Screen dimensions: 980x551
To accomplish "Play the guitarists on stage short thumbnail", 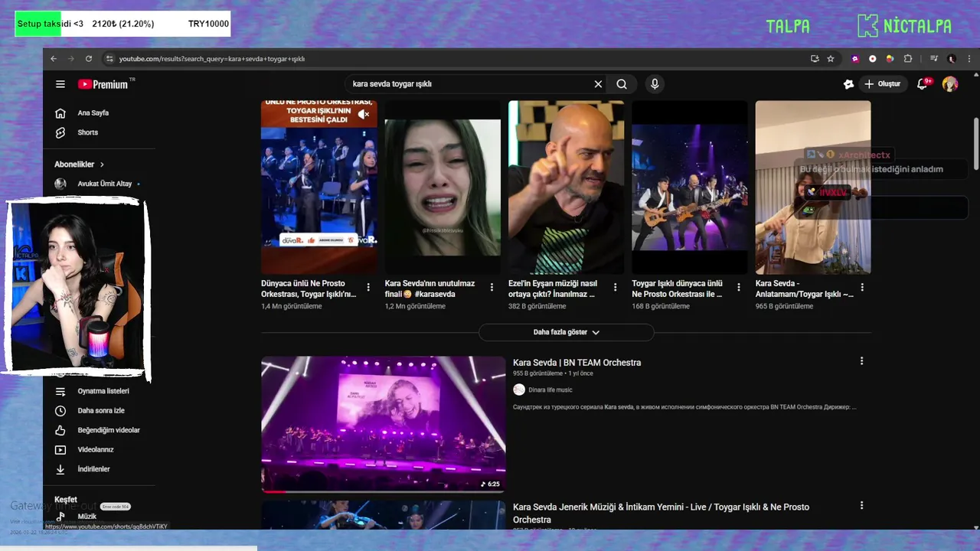I will (x=689, y=187).
